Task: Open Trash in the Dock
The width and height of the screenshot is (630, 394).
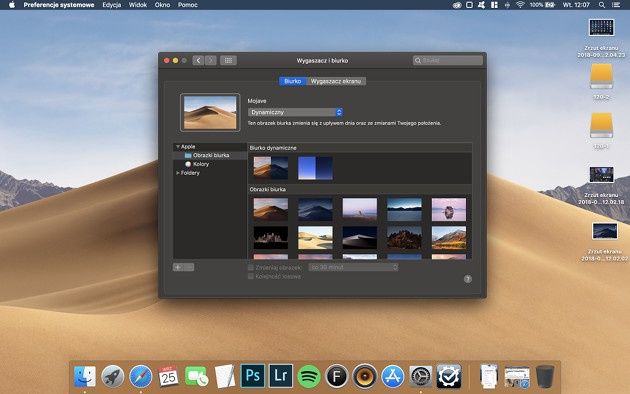Action: point(545,376)
